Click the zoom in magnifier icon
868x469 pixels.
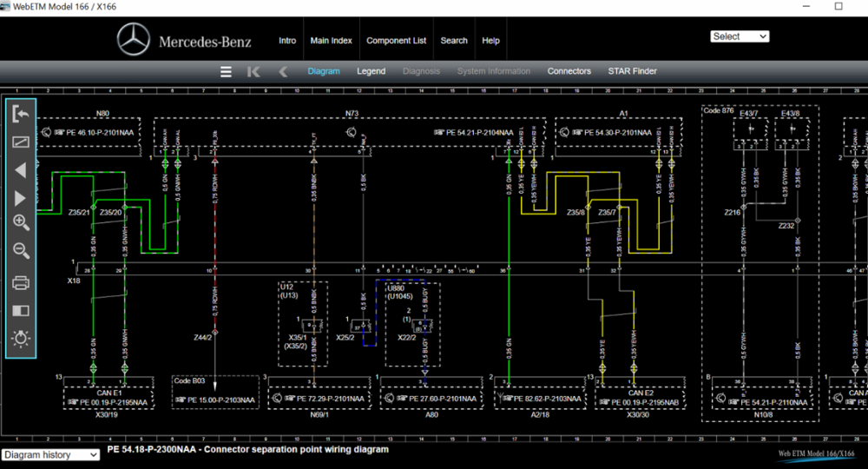[21, 222]
